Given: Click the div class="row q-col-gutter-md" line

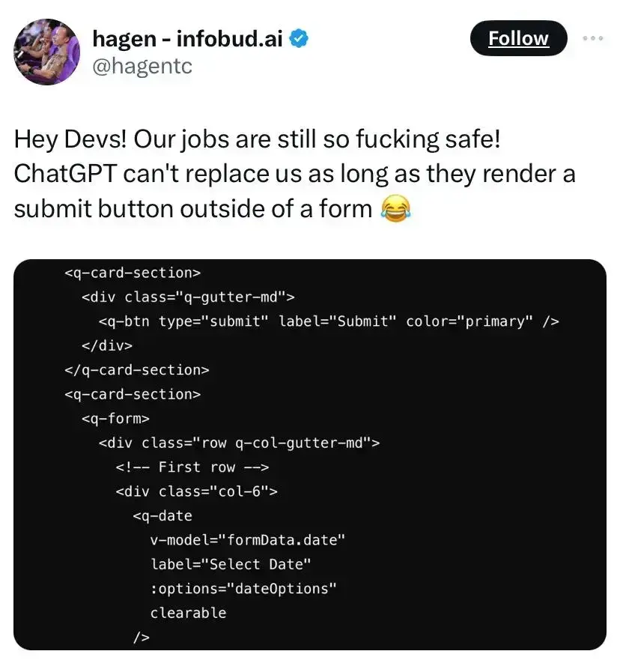Looking at the screenshot, I should [x=239, y=443].
